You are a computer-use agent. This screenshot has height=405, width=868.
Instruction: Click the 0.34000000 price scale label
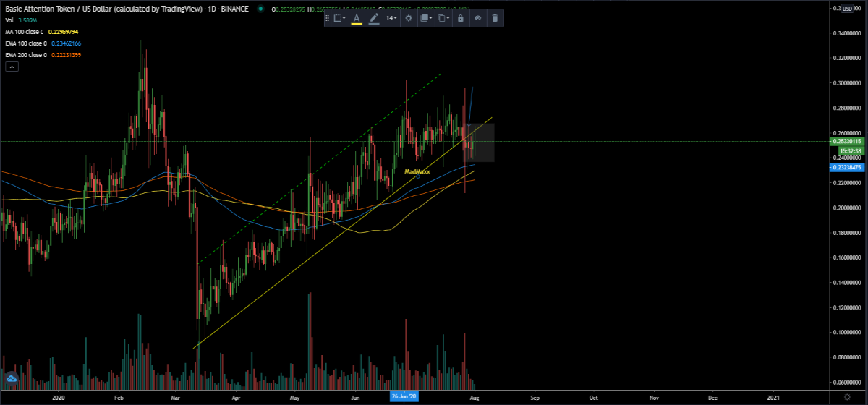point(848,33)
